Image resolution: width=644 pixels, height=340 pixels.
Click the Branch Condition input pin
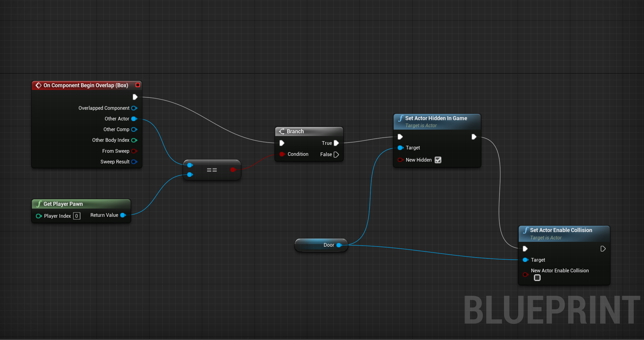point(282,154)
